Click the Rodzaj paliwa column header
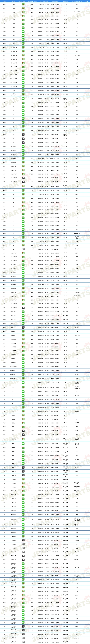This screenshot has height=644, width=90. pyautogui.click(x=23, y=1)
